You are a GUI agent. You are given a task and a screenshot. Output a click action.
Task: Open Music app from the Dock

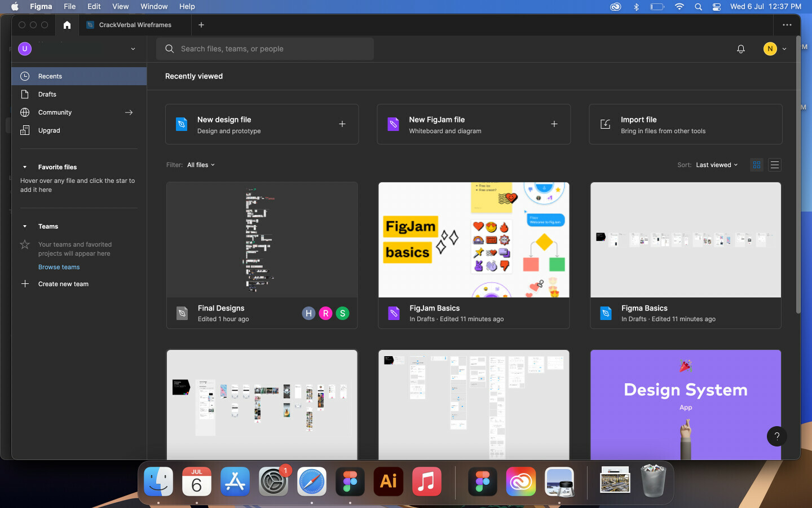coord(427,481)
